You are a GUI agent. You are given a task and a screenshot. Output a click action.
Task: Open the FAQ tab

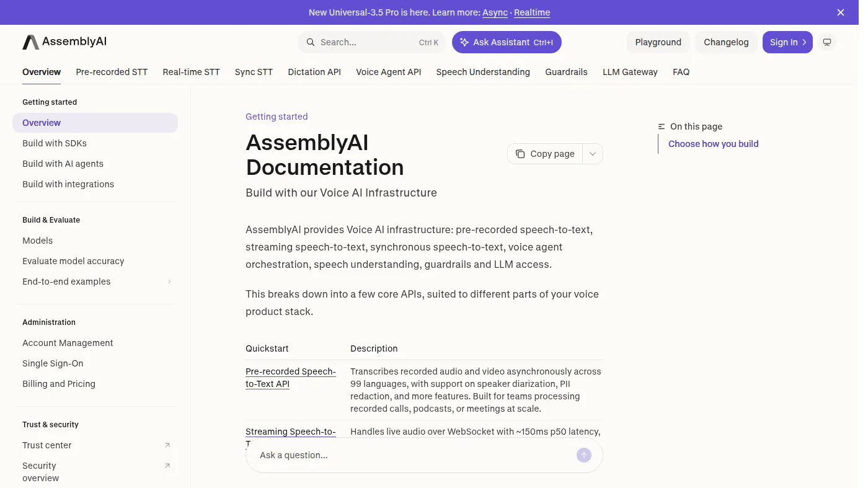[x=681, y=72]
